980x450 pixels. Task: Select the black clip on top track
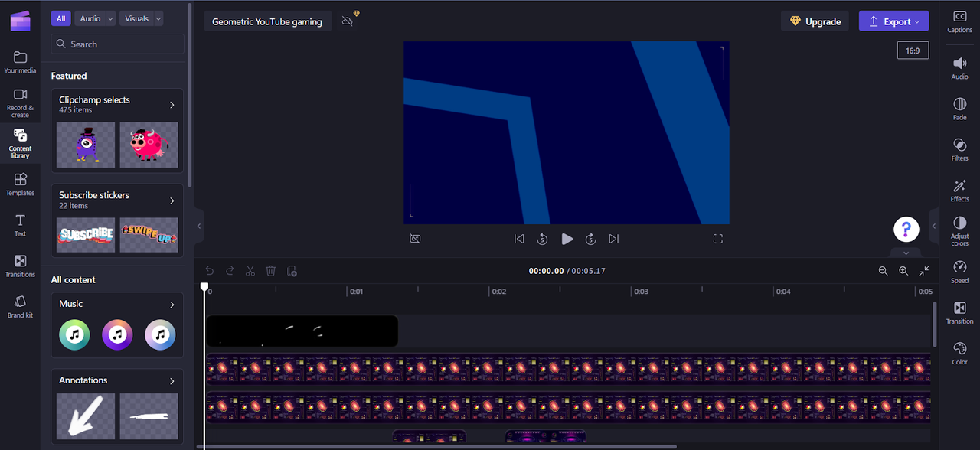click(302, 331)
